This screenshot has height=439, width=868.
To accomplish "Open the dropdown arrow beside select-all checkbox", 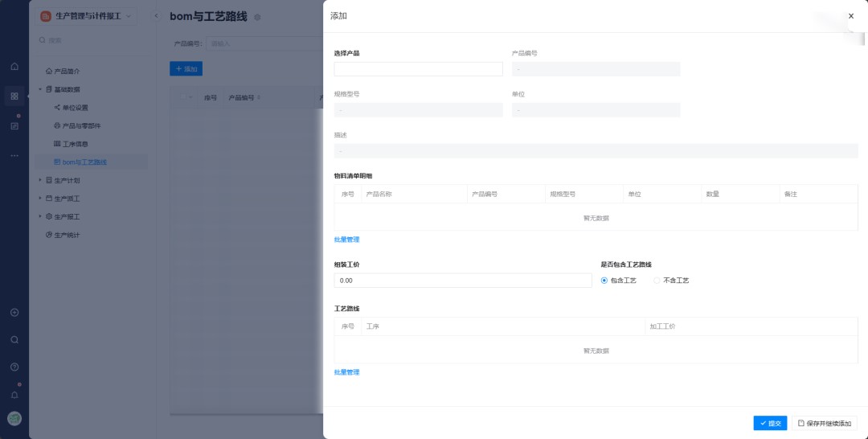I will point(191,97).
